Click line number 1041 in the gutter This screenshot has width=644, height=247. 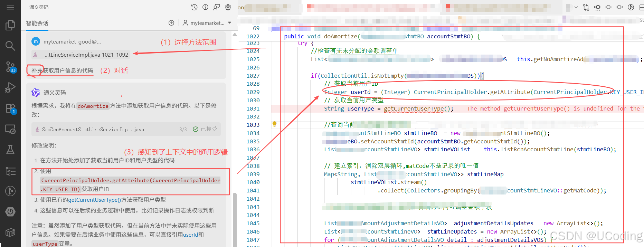(253, 190)
